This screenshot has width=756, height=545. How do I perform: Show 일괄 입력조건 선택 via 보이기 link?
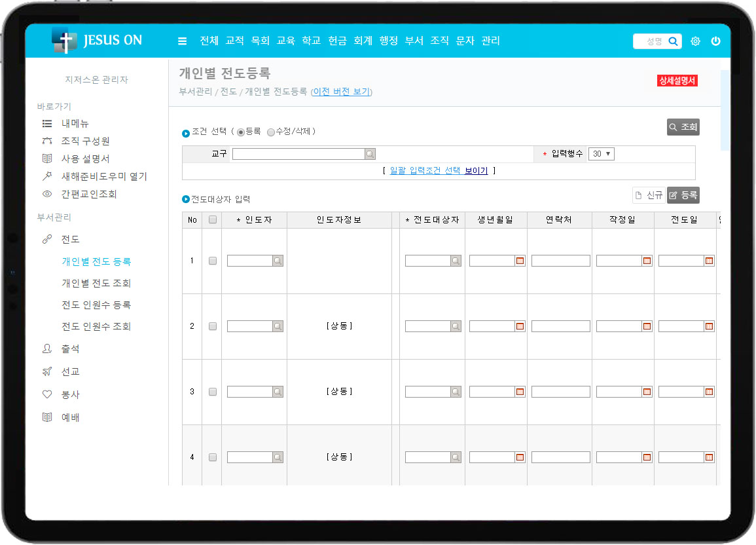click(x=476, y=171)
